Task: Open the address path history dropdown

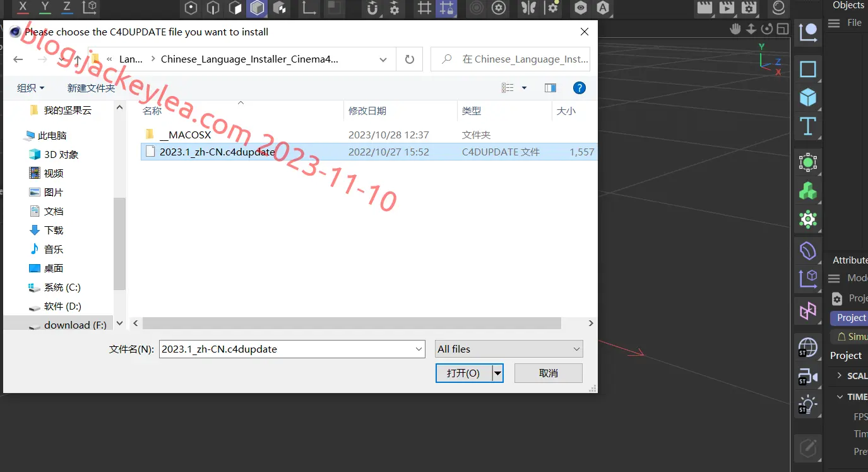Action: [x=383, y=59]
